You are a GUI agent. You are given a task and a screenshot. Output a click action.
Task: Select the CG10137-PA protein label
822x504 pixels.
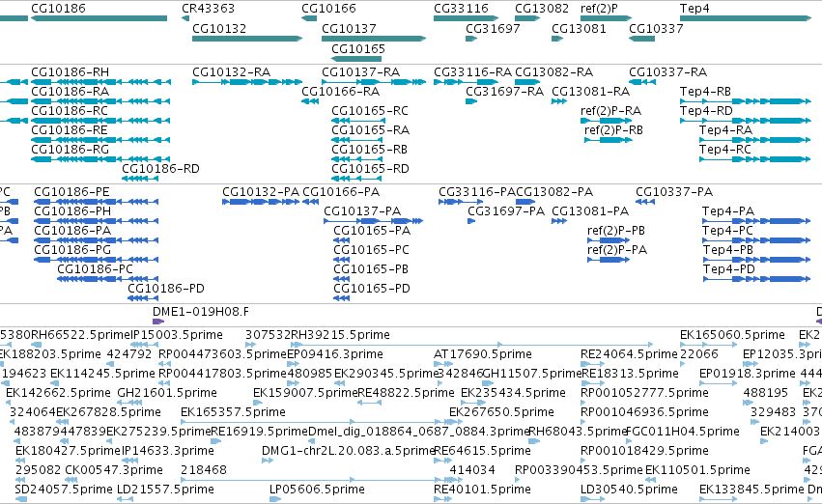(x=362, y=211)
